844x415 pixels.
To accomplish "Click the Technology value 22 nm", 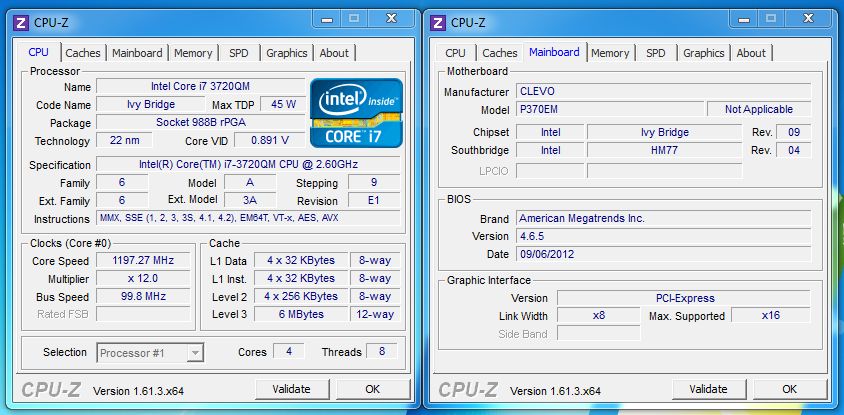I will click(124, 140).
